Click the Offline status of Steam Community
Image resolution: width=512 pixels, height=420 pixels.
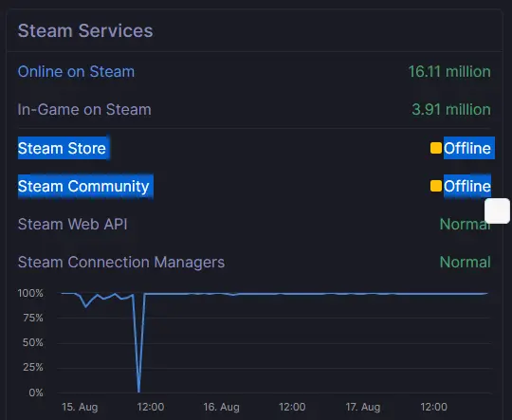[466, 186]
